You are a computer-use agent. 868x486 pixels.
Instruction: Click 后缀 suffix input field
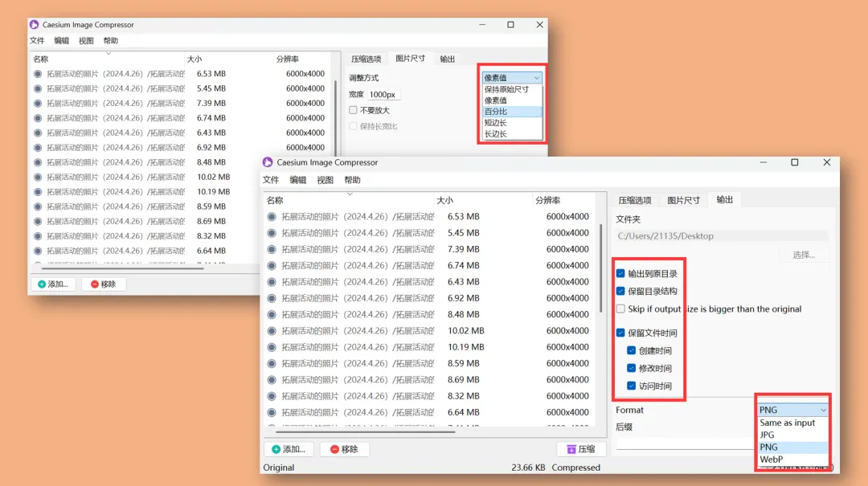686,443
